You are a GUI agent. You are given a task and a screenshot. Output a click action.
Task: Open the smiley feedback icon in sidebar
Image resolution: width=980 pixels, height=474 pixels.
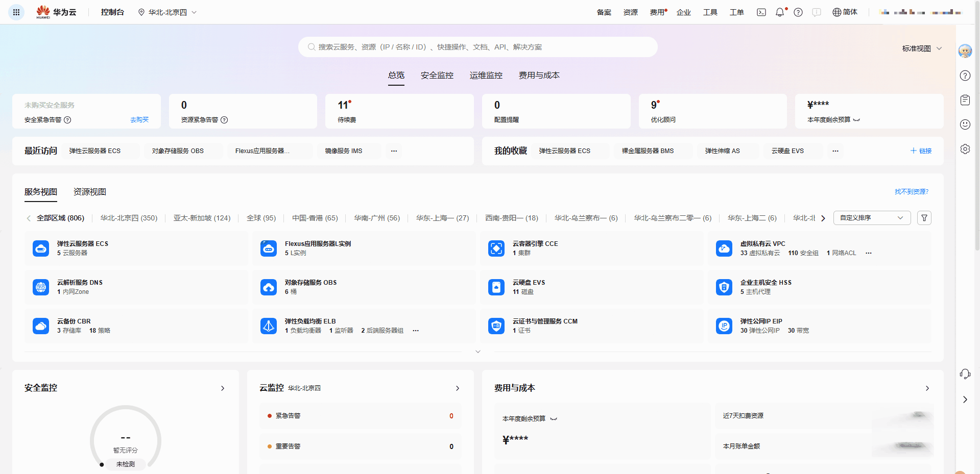click(x=965, y=124)
